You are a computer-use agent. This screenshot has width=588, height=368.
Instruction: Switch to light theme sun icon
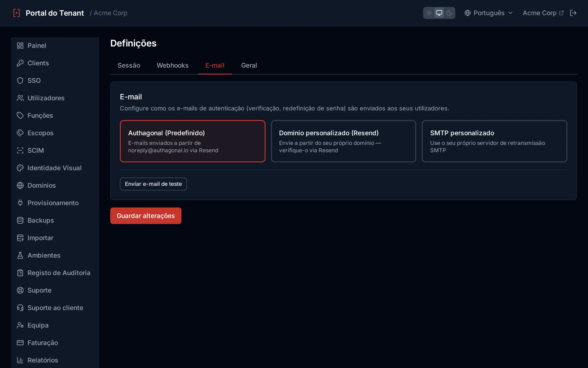tap(429, 13)
